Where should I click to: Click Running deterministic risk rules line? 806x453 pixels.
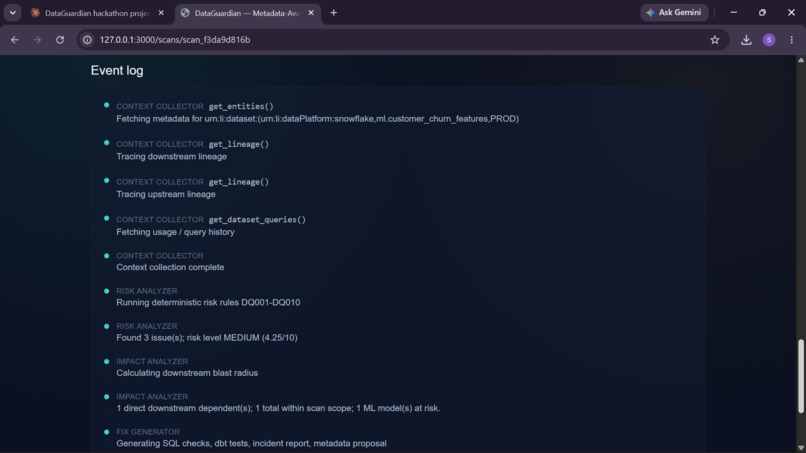pyautogui.click(x=208, y=302)
